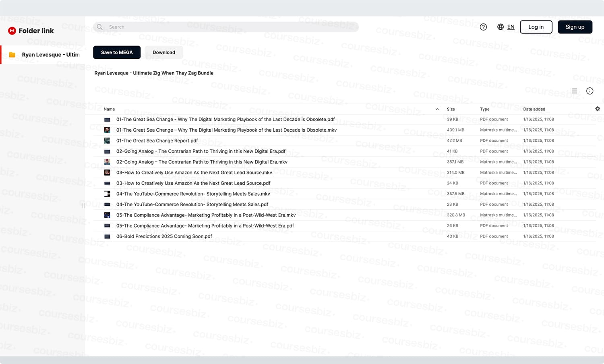Click thumbnail of 05-Compliance Advantage .pdf
The image size is (604, 364).
(x=107, y=226)
